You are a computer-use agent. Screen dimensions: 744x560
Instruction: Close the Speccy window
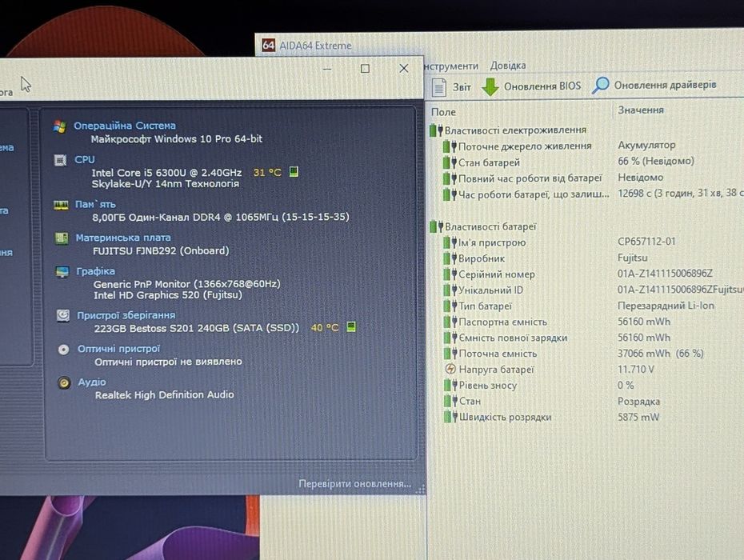tap(404, 68)
